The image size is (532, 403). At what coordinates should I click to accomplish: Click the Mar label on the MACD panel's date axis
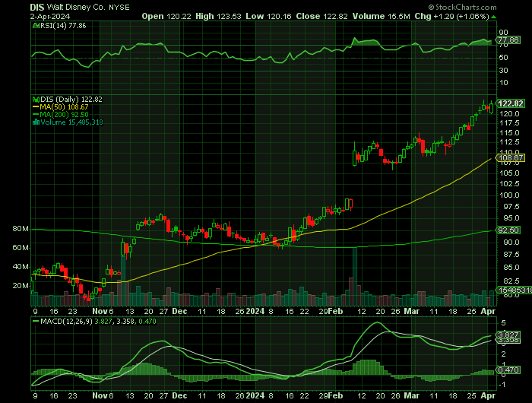coord(412,396)
